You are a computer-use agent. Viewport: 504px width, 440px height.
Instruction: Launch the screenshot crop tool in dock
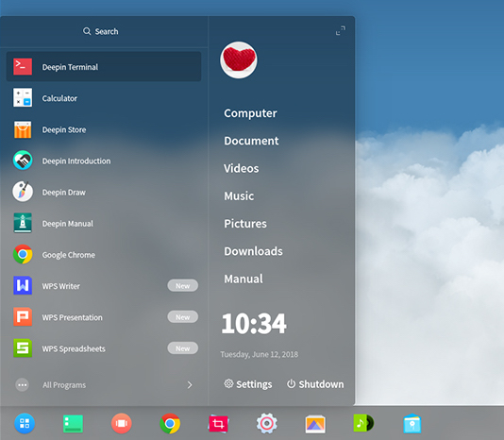click(x=218, y=424)
